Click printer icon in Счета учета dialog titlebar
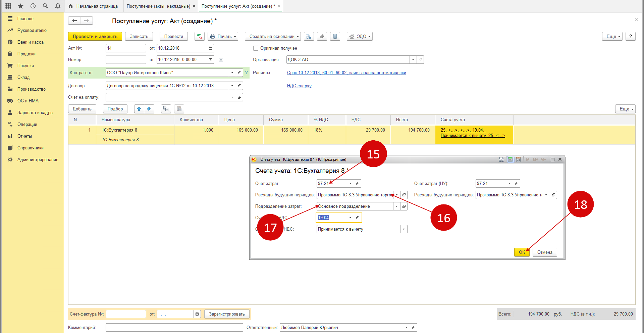 [501, 159]
